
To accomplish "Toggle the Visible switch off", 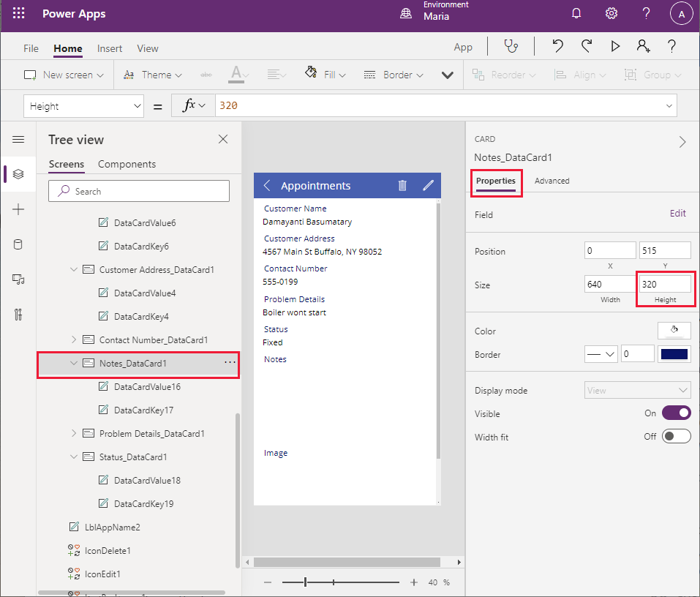I will coord(676,413).
